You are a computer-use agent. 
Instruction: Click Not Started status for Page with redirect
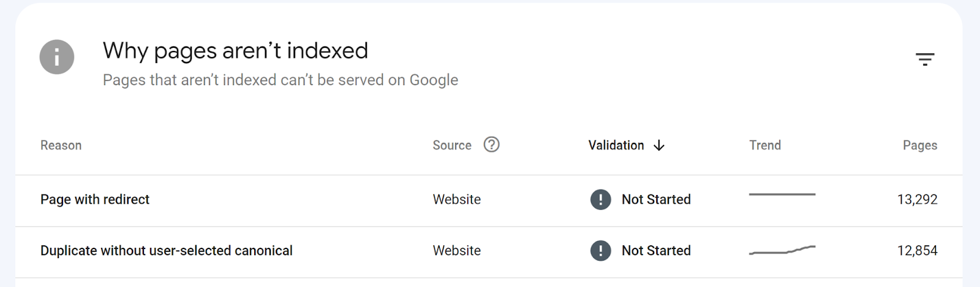click(656, 199)
